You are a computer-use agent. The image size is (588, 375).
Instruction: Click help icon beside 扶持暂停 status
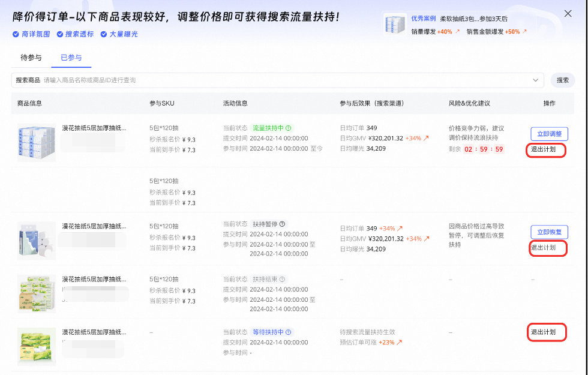pos(283,224)
